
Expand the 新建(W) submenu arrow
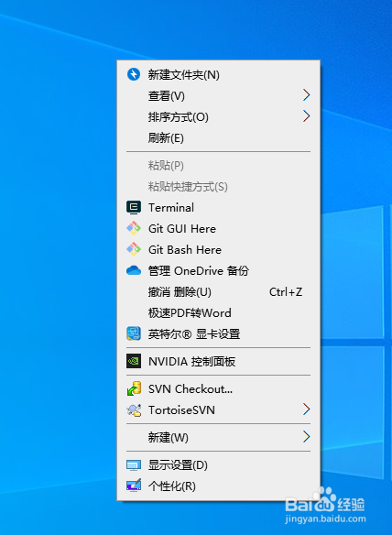point(307,437)
